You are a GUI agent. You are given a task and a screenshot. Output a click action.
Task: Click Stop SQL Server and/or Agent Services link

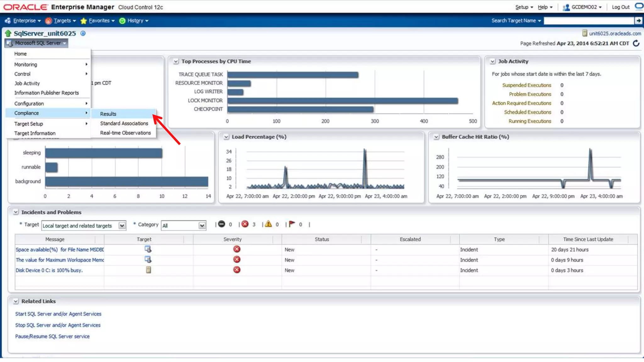click(x=58, y=325)
